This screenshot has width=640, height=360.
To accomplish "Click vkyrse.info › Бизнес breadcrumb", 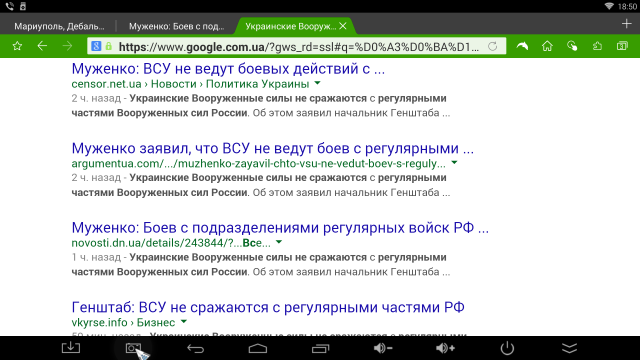I will (x=123, y=322).
